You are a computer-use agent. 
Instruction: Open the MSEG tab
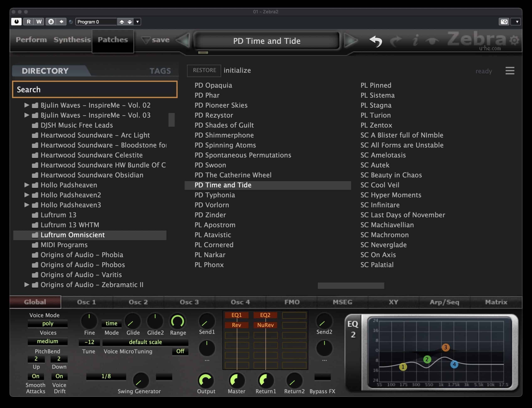point(342,302)
